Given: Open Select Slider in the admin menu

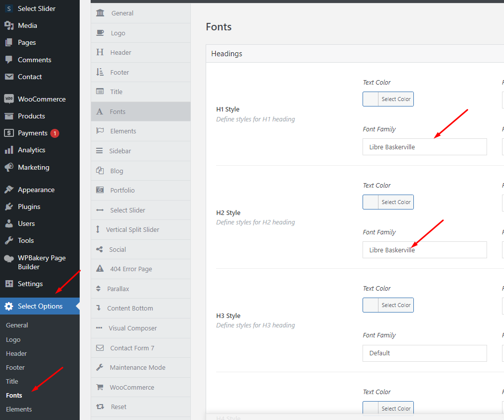Looking at the screenshot, I should (40, 8).
